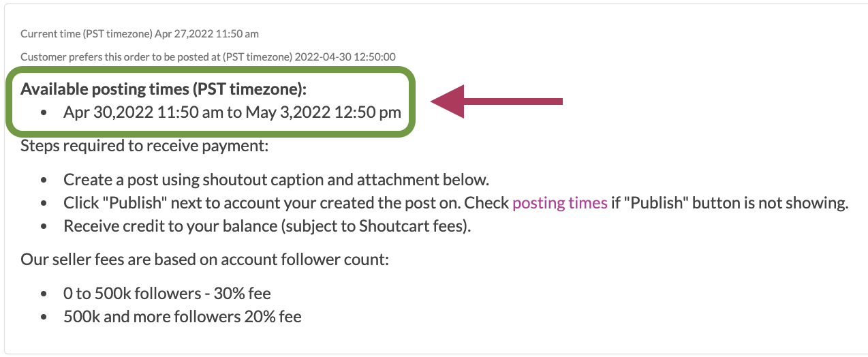Select the Apr 30 to May 3 time range
The height and width of the screenshot is (357, 868).
tap(232, 112)
